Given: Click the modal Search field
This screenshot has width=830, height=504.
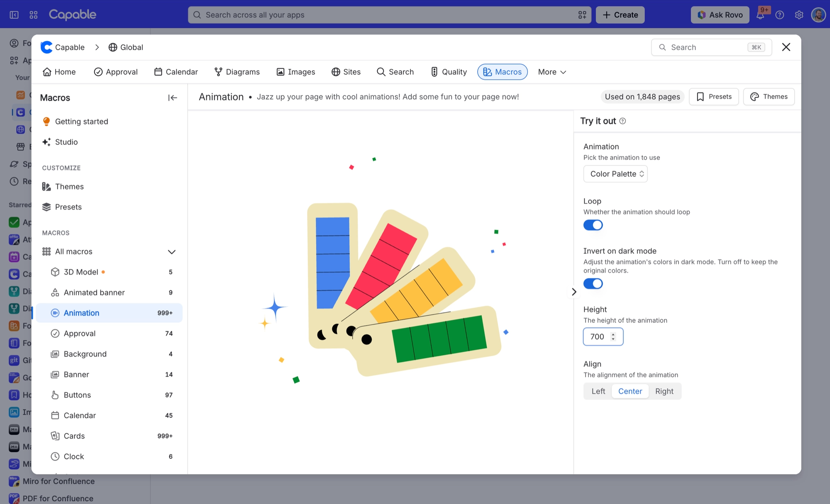Looking at the screenshot, I should click(x=711, y=47).
